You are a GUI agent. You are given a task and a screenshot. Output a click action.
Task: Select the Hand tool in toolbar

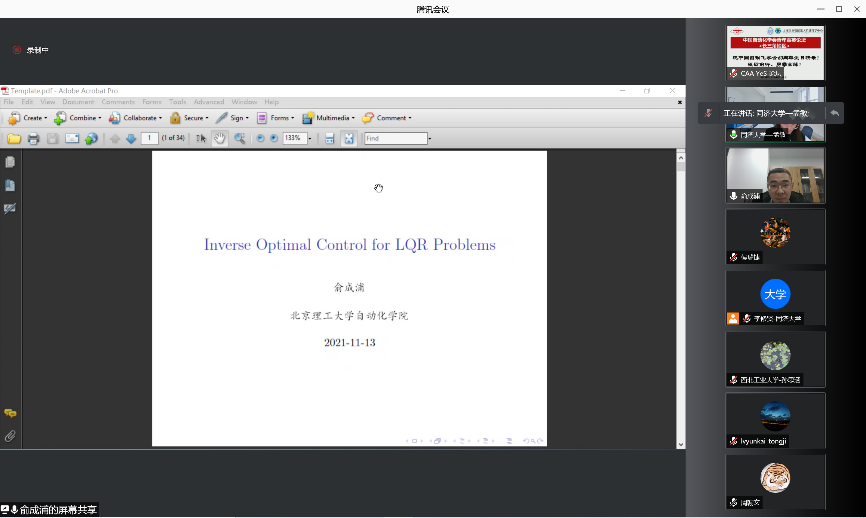click(220, 138)
